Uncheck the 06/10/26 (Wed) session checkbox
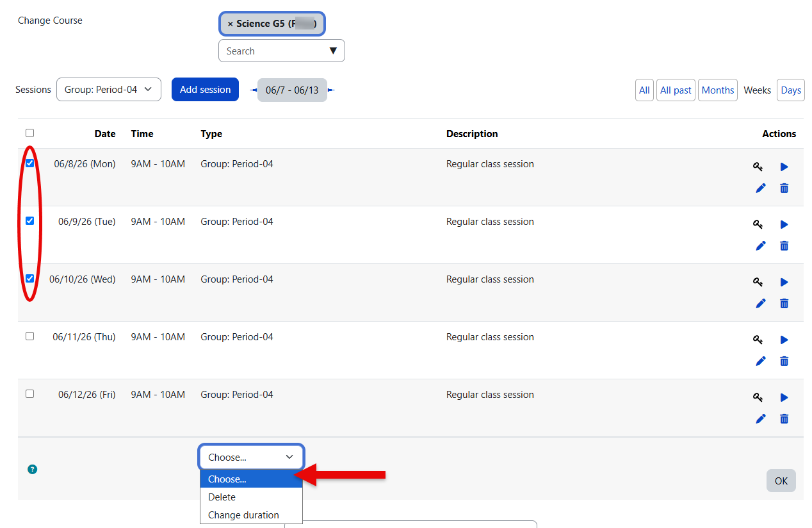The image size is (812, 528). (29, 278)
